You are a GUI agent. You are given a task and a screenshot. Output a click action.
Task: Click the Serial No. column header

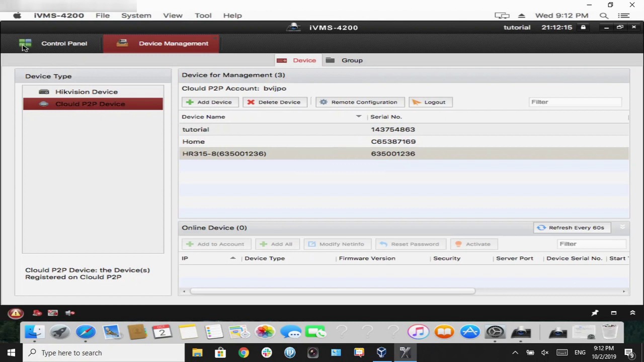click(386, 117)
